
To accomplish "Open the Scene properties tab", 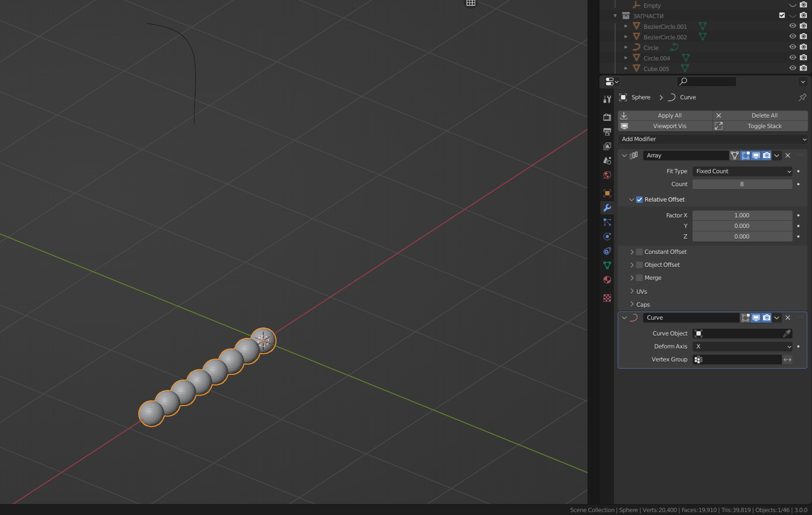I will [x=607, y=160].
